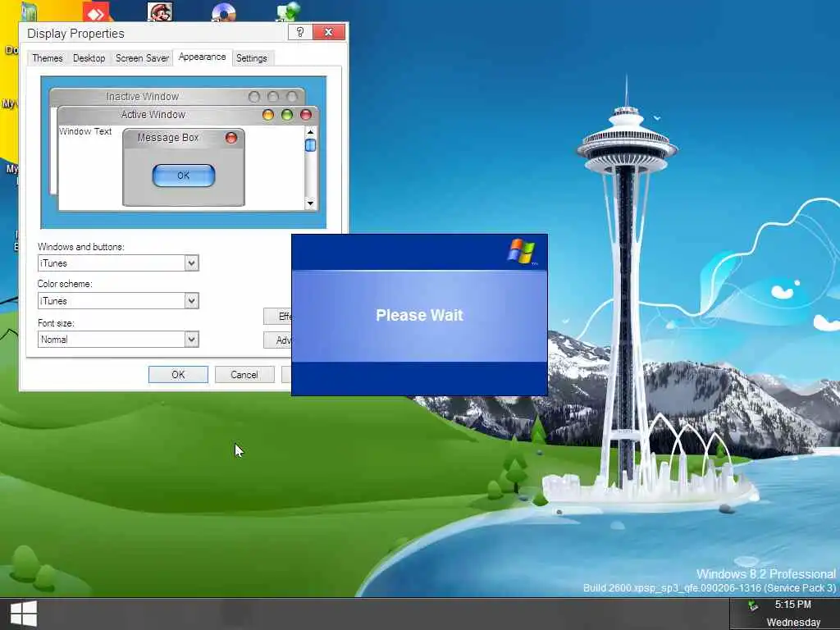Click the first gray dot on the Inactive Window preview
The width and height of the screenshot is (840, 630).
tap(254, 97)
